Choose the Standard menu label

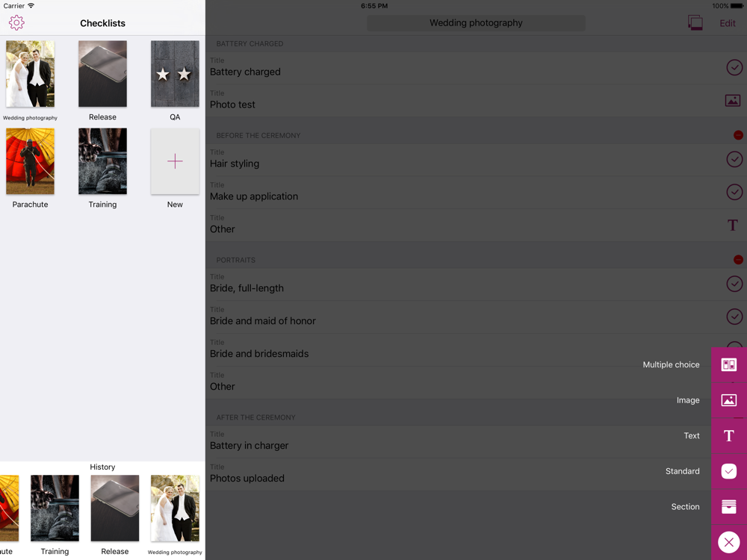[682, 471]
